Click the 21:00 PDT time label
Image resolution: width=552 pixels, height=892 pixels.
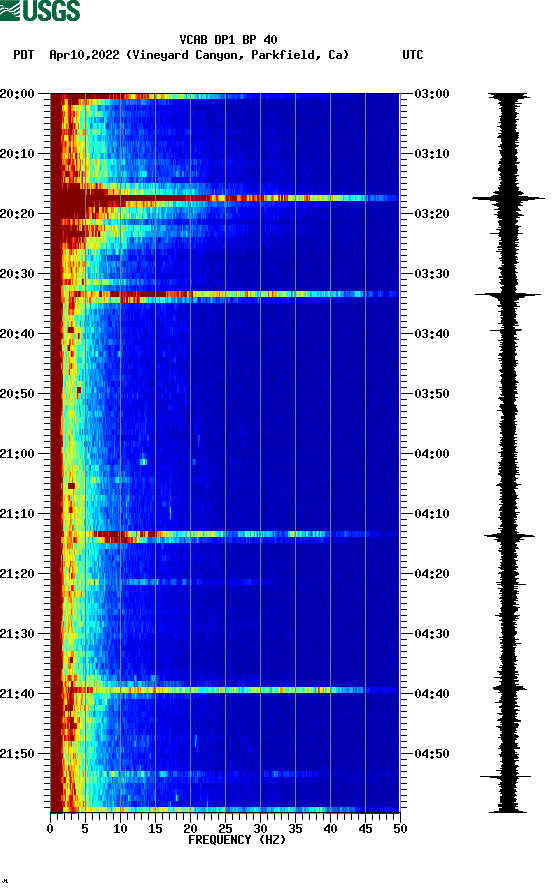[x=17, y=454]
